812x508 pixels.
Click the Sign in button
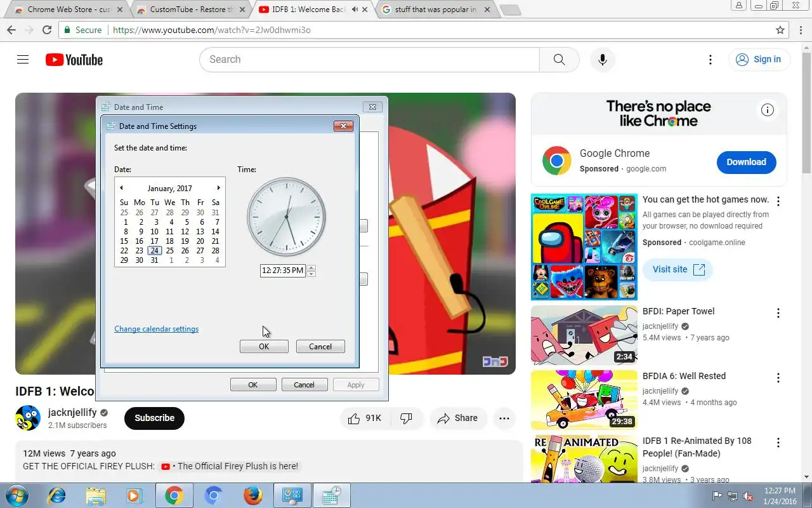point(759,60)
